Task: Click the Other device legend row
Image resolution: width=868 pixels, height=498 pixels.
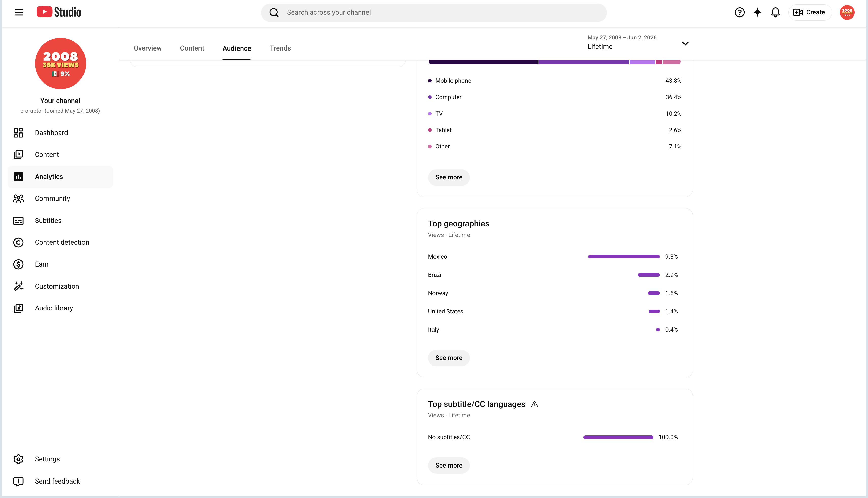Action: 554,146
